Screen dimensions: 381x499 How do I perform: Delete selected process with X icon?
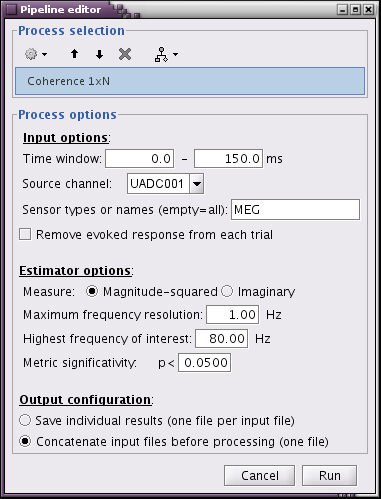click(x=125, y=54)
